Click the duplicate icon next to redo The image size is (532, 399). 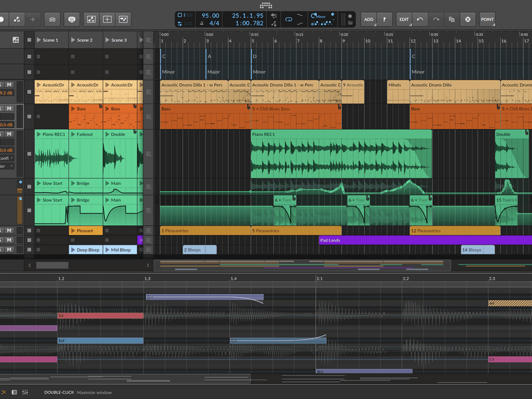pos(452,20)
